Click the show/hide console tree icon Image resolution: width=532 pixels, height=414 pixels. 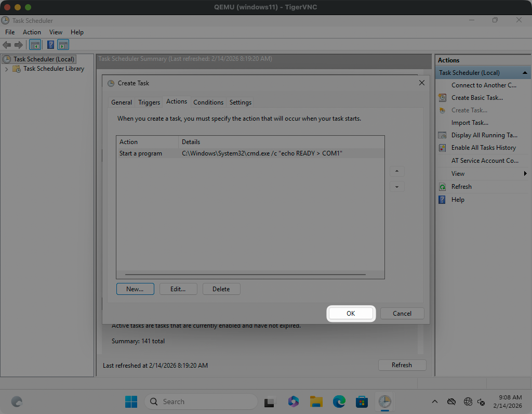pyautogui.click(x=35, y=45)
